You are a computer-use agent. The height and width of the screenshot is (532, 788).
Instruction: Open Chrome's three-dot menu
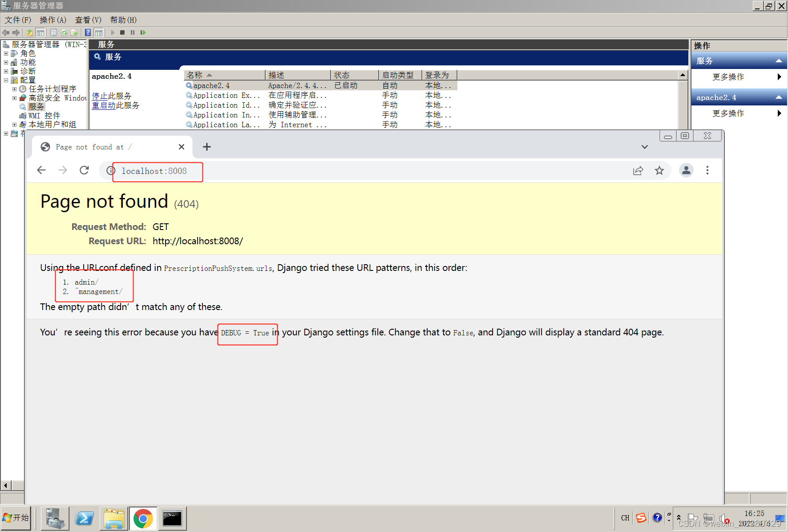[x=707, y=170]
